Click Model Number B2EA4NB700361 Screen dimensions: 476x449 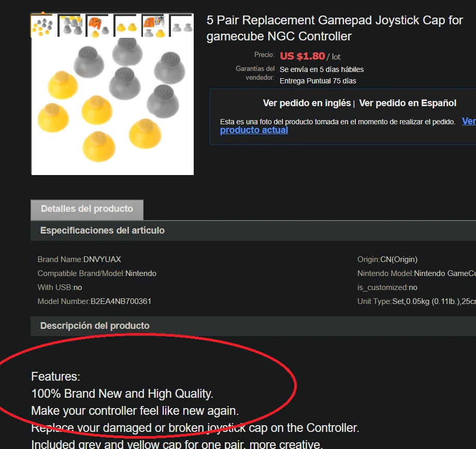click(94, 301)
